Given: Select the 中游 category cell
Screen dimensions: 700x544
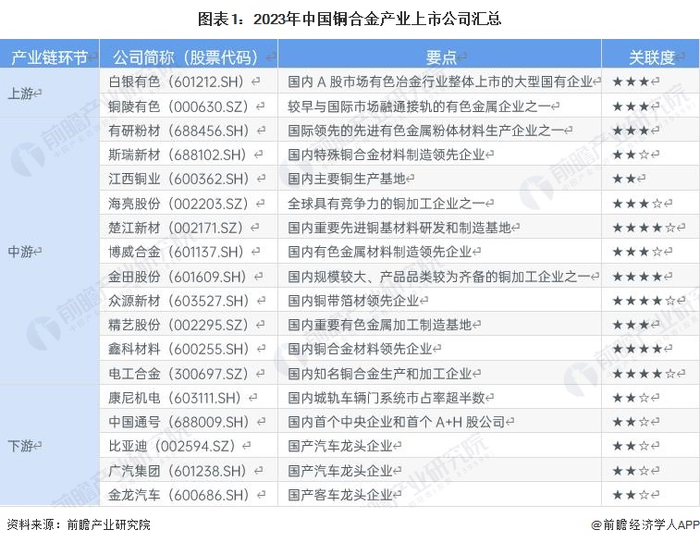Looking at the screenshot, I should click(49, 252).
